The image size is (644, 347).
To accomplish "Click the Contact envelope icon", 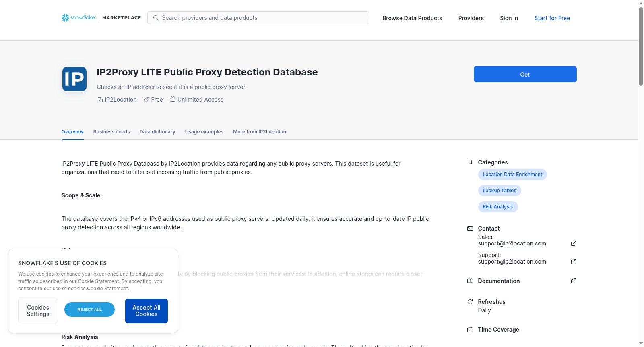I will tap(470, 229).
